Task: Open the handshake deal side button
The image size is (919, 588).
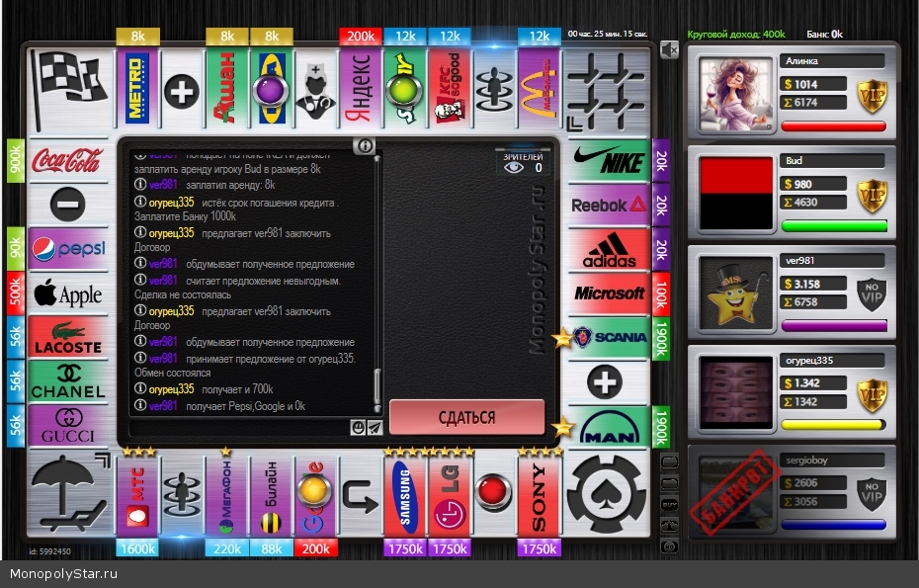Action: pos(669,526)
